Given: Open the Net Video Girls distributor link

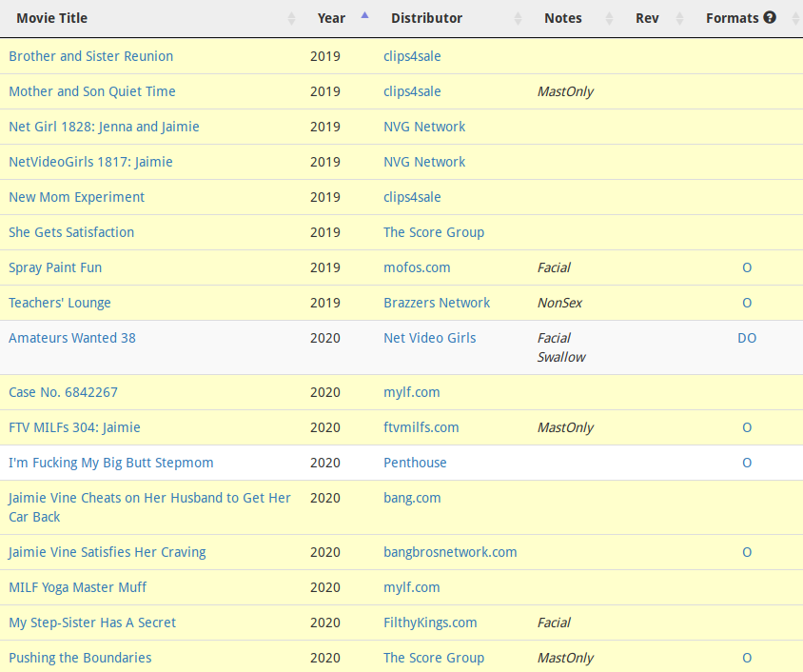Looking at the screenshot, I should [430, 338].
